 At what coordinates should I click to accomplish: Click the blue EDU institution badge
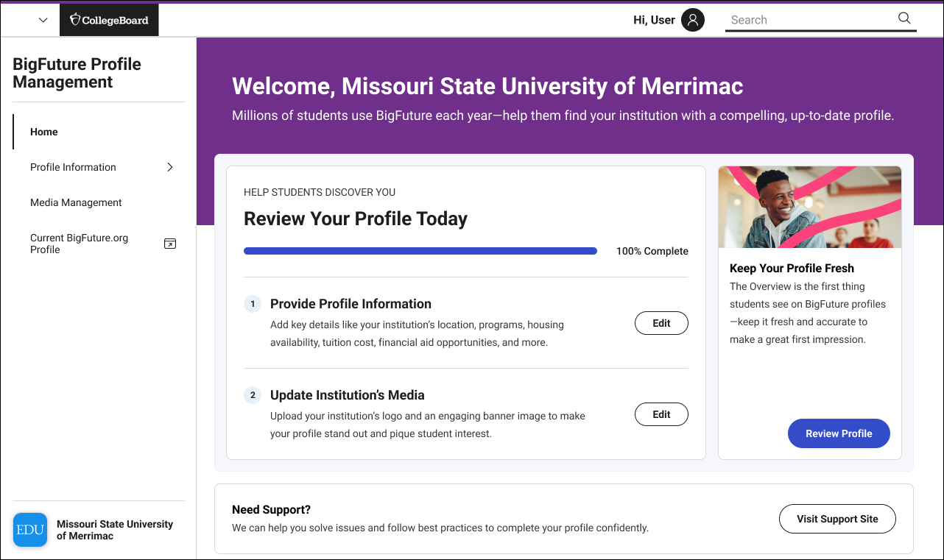click(x=30, y=530)
